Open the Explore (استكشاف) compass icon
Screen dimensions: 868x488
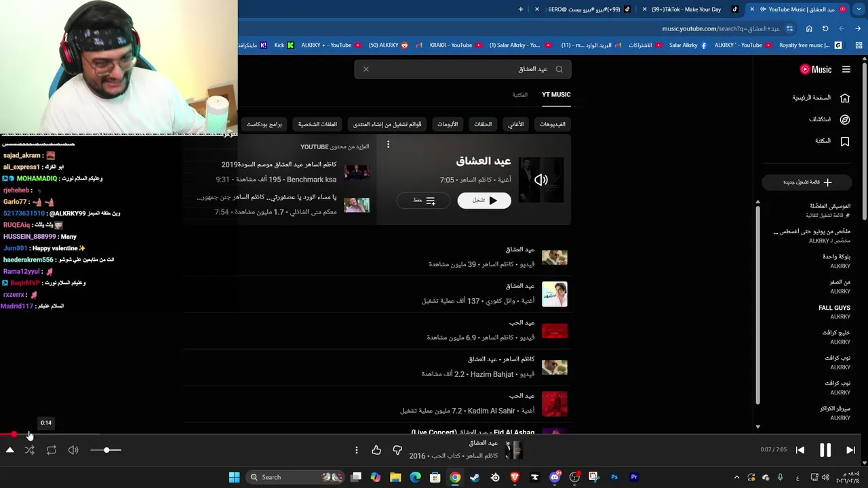tap(845, 119)
